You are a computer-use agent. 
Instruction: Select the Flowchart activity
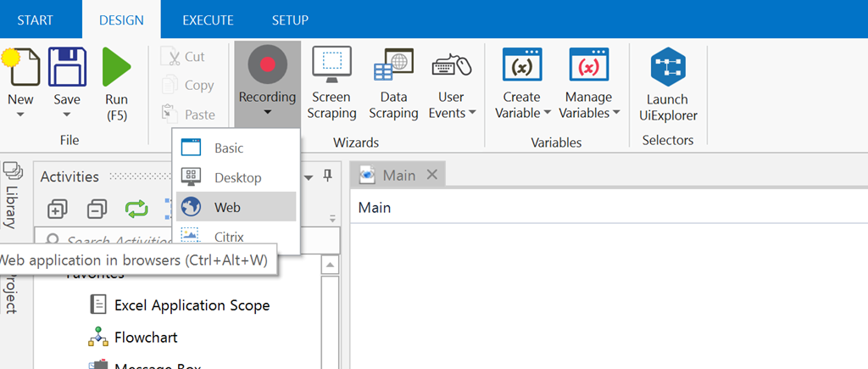(x=133, y=337)
